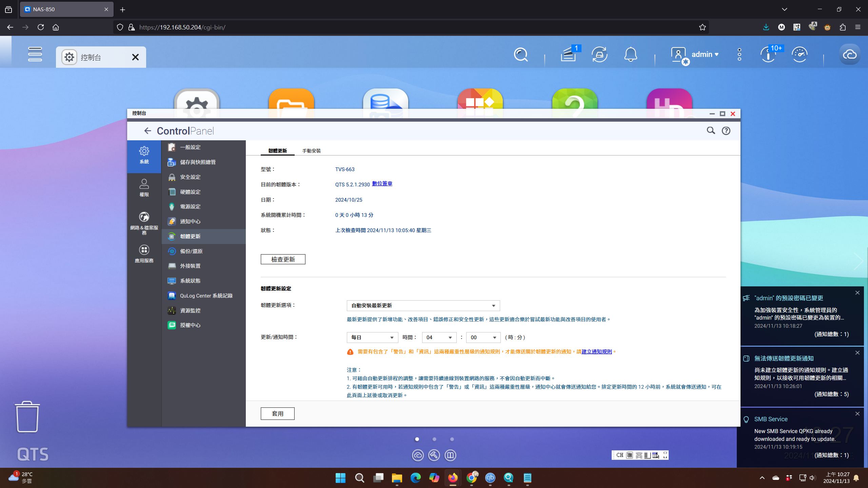Open 外接裝置 entry
Viewport: 868px width, 488px height.
pos(203,266)
